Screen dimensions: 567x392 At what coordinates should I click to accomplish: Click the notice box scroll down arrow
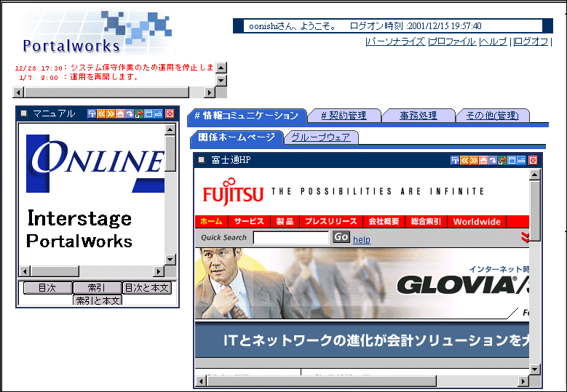[221, 79]
